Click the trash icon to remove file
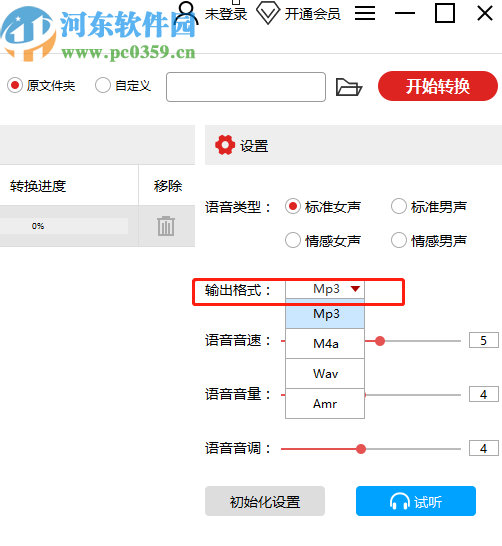This screenshot has height=546, width=502. pos(166,226)
